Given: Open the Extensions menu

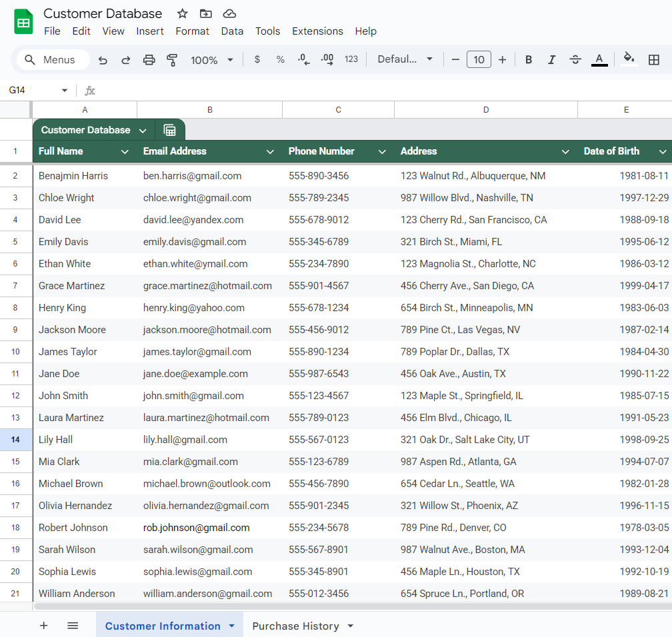Looking at the screenshot, I should click(x=317, y=31).
